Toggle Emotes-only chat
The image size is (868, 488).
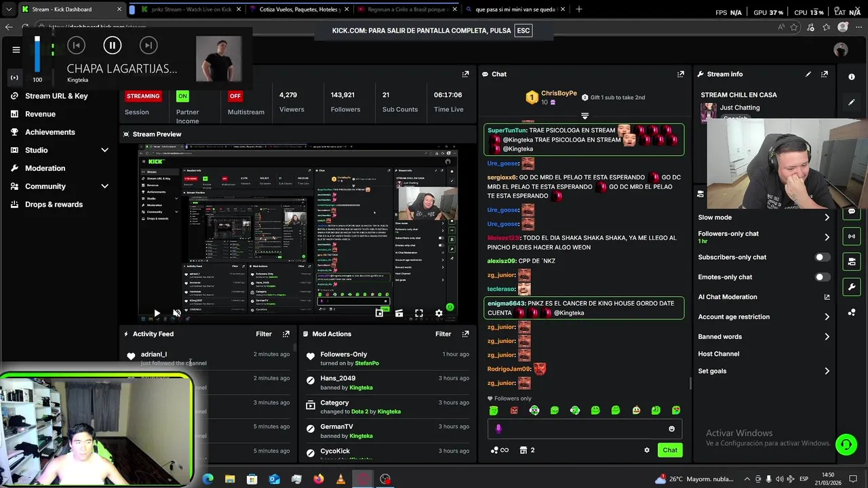pos(822,277)
